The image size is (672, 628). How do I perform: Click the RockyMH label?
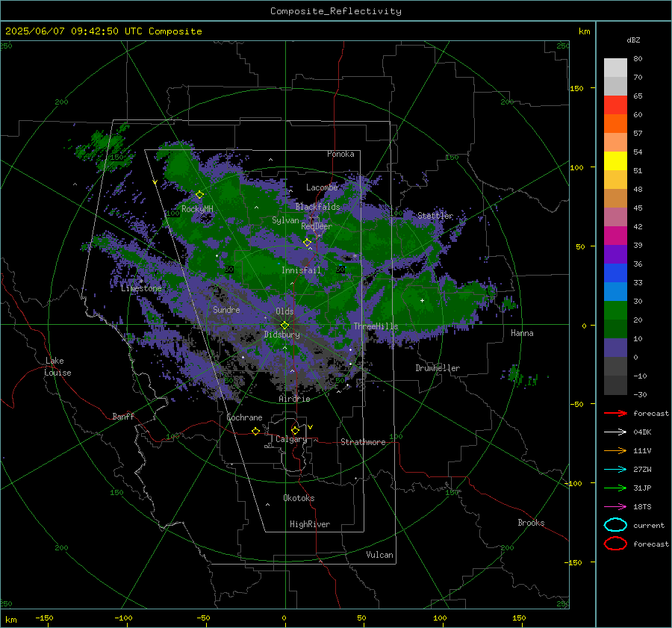(197, 209)
